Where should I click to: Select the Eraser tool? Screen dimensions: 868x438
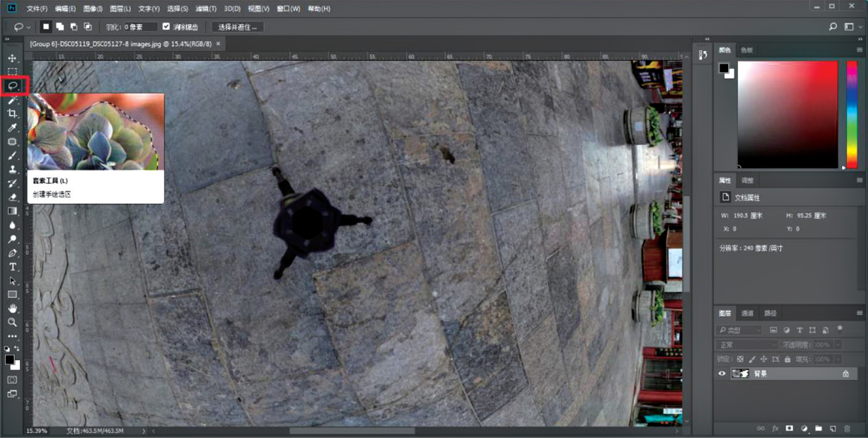(12, 197)
